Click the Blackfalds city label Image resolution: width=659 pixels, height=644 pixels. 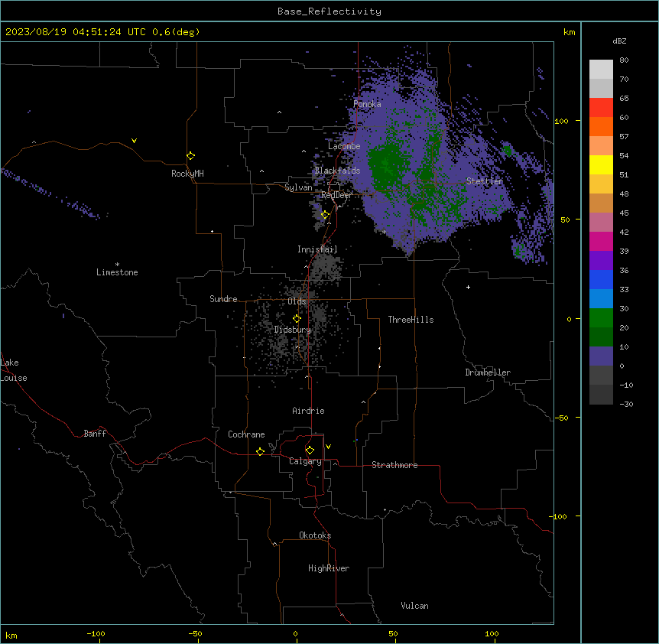tap(337, 171)
